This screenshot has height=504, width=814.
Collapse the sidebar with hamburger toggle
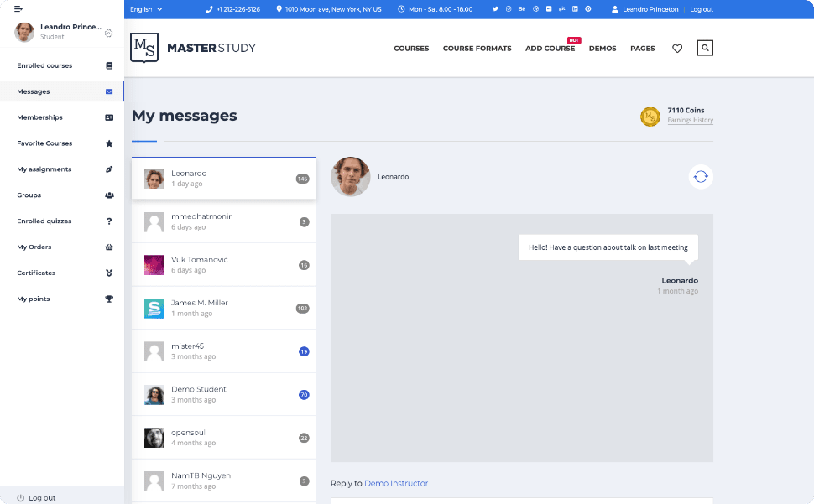(x=18, y=9)
